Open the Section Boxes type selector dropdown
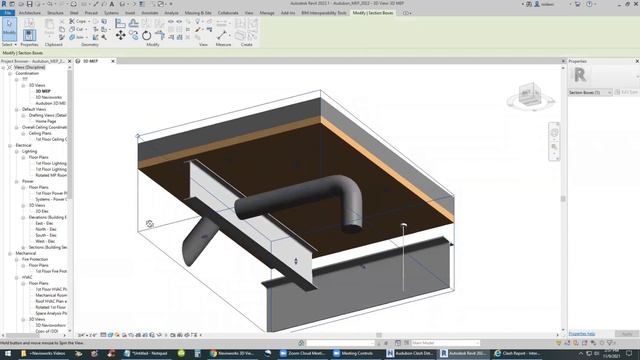The width and height of the screenshot is (640, 360). point(590,93)
